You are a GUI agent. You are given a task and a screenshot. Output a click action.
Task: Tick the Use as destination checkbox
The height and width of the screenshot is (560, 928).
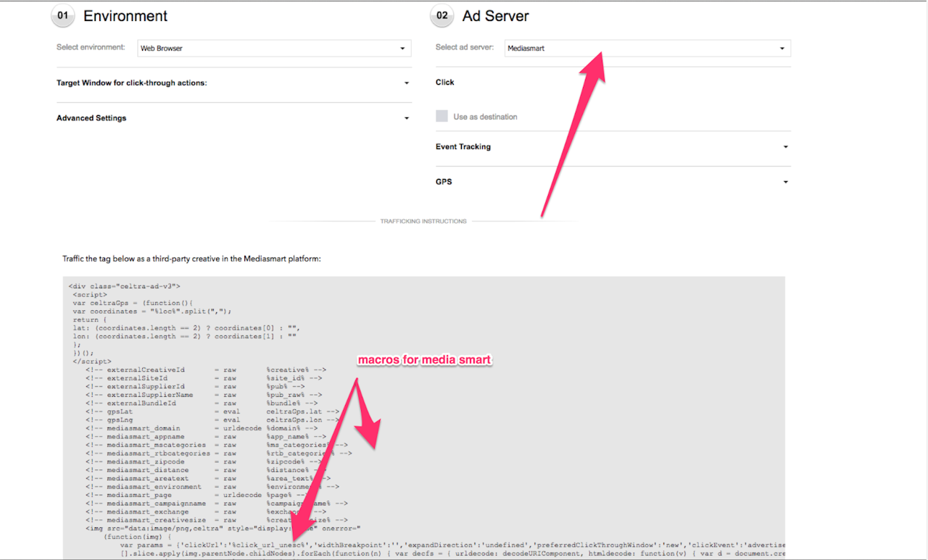[x=442, y=117]
